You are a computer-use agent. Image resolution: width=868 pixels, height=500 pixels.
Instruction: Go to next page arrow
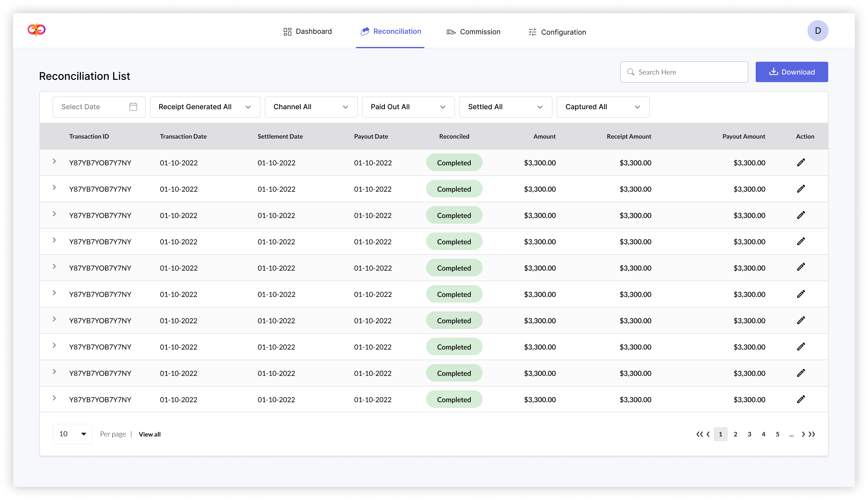pyautogui.click(x=803, y=434)
